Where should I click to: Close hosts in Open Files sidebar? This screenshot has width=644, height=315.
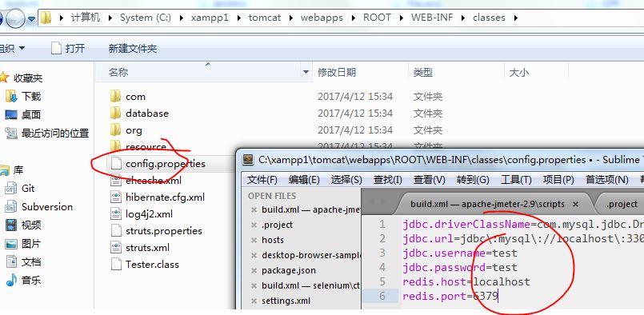(254, 241)
